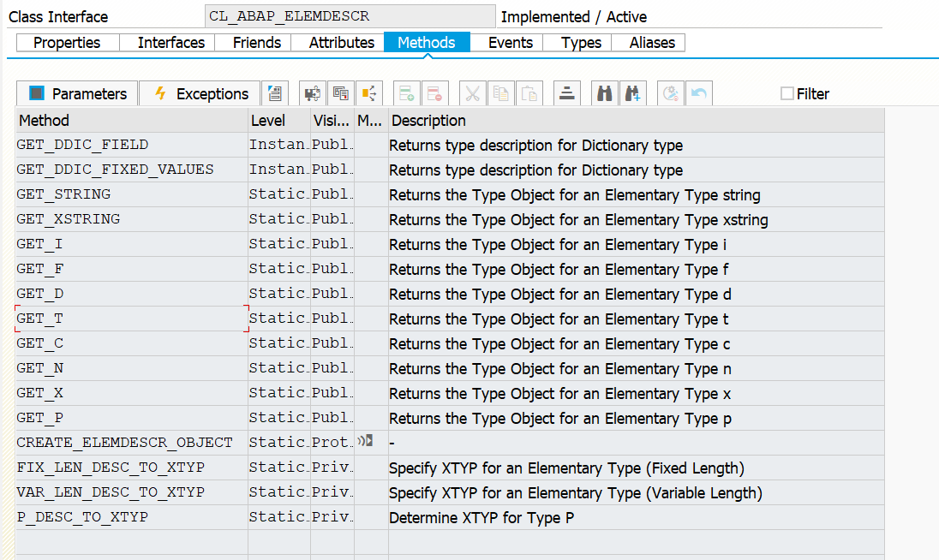Screen dimensions: 939x560
Task: Select the P_DESC_TO_XTYP method cell
Action: click(132, 517)
